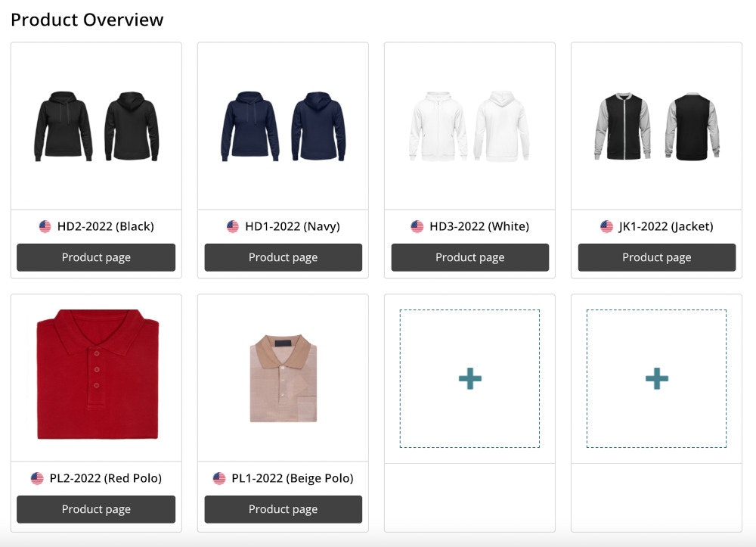Click the black hoodie product image
Viewport: 756px width, 547px height.
[95, 125]
